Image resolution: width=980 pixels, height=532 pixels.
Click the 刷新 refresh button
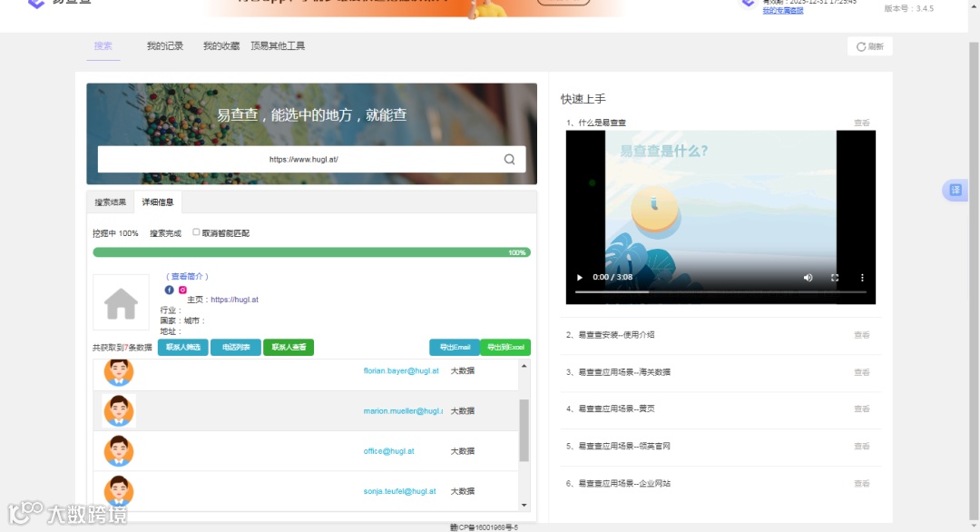(x=870, y=46)
